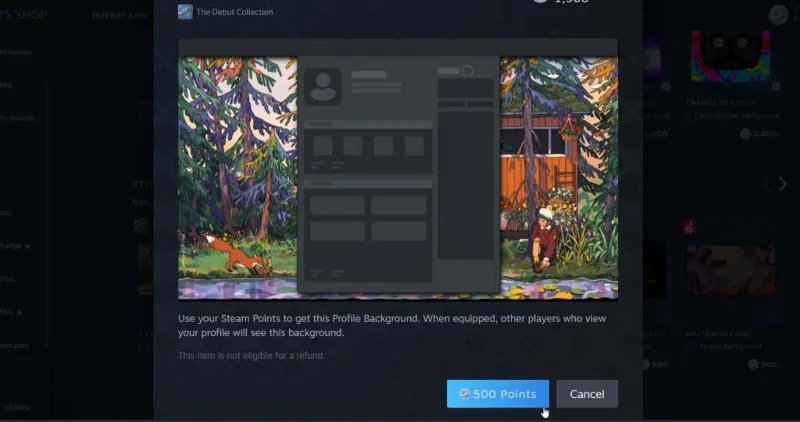Select the Crammed of Color background thumbnail
Screen dimensions: 800x422
[x=730, y=56]
